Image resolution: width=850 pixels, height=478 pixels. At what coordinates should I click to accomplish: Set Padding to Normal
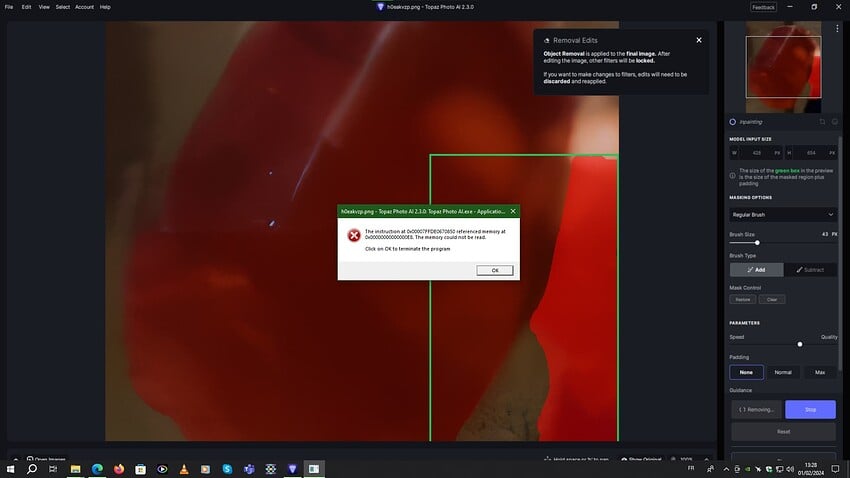(x=783, y=372)
